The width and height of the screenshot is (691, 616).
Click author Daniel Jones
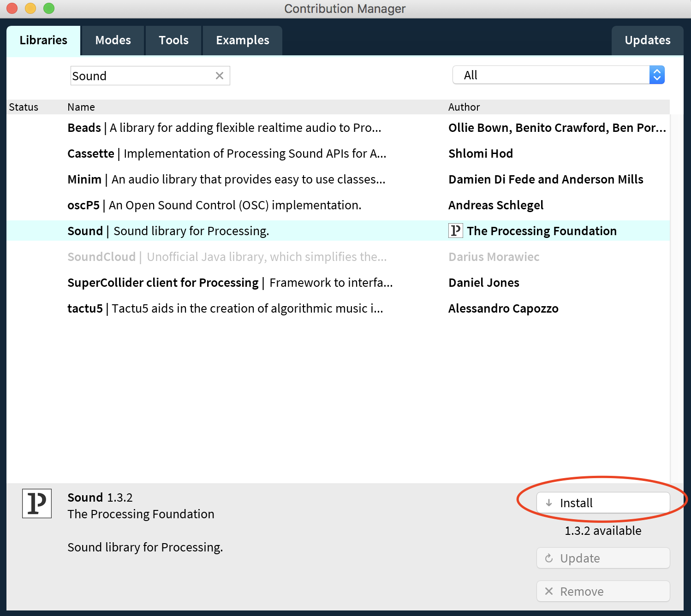[x=484, y=283]
